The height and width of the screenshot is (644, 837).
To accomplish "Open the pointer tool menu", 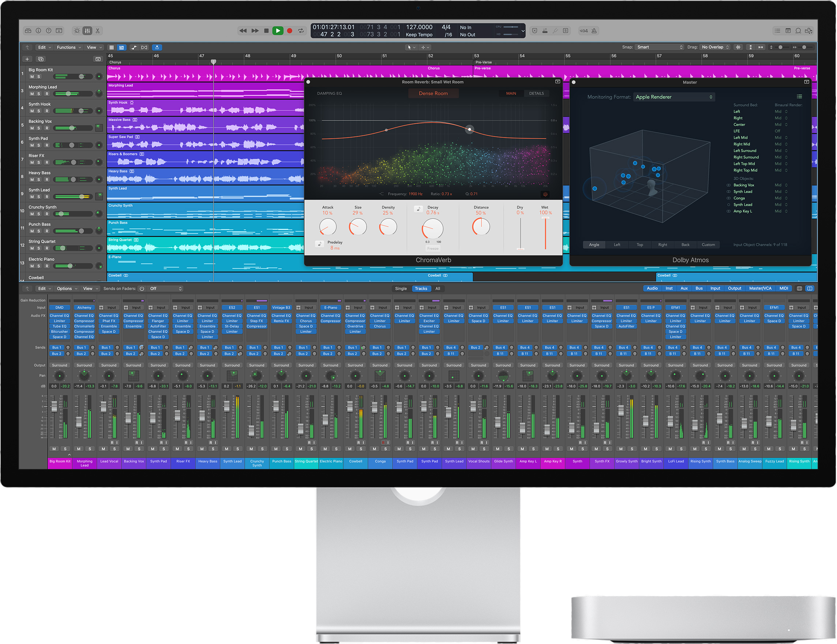I will 411,48.
